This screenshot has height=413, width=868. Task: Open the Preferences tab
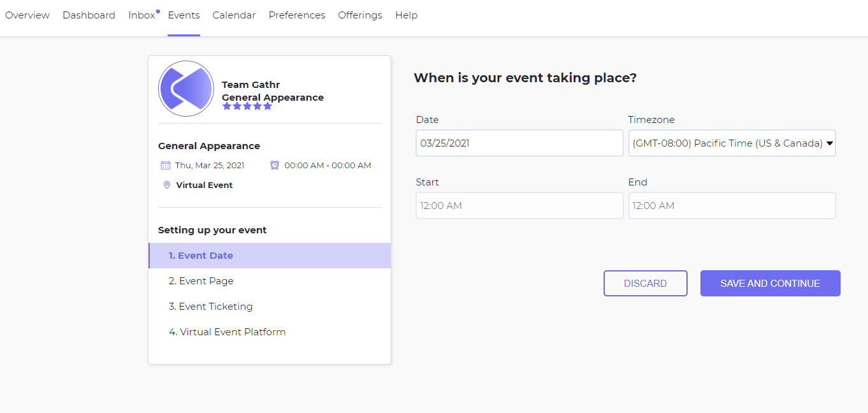tap(297, 15)
